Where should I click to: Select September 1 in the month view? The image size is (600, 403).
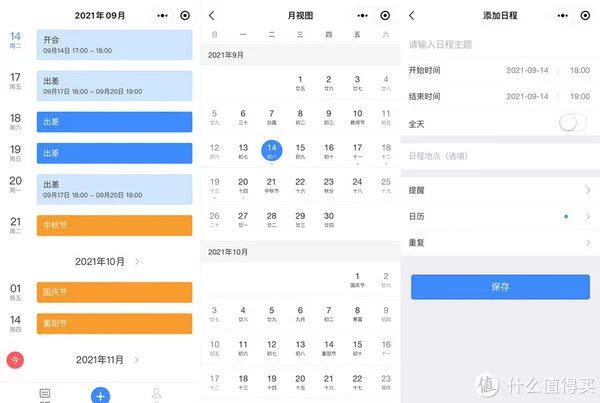coord(300,83)
